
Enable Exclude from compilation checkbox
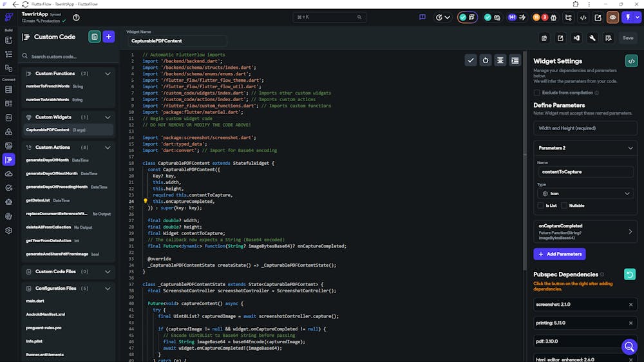point(537,93)
